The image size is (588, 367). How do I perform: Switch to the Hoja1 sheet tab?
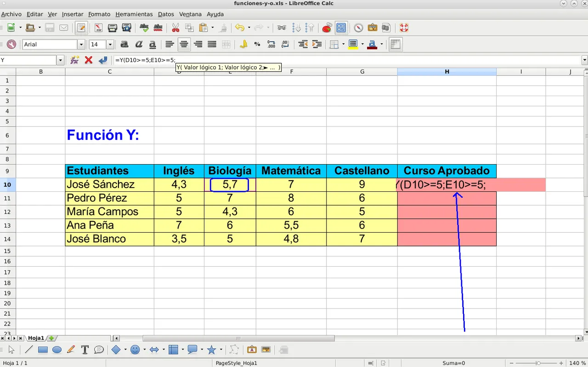(x=36, y=338)
